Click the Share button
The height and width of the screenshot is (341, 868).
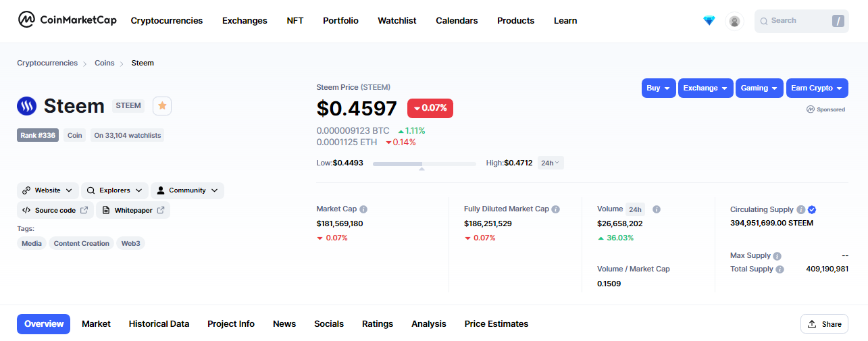tap(824, 324)
